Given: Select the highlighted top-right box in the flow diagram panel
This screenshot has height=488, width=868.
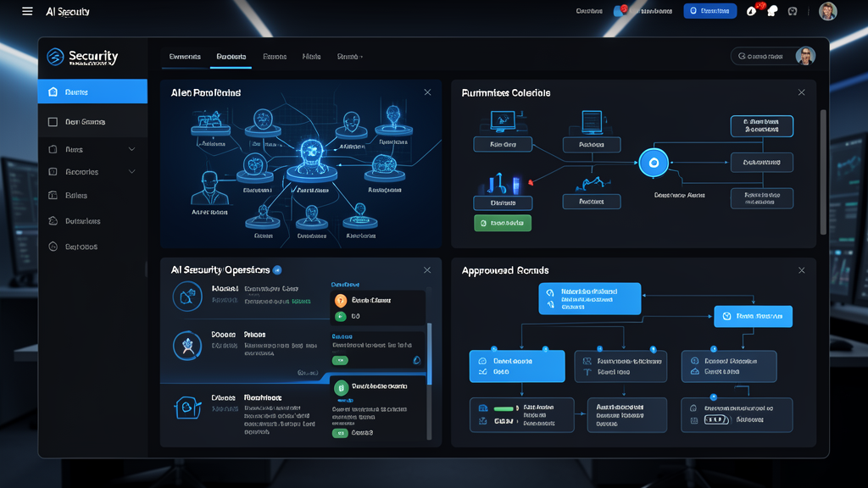Looking at the screenshot, I should point(762,126).
